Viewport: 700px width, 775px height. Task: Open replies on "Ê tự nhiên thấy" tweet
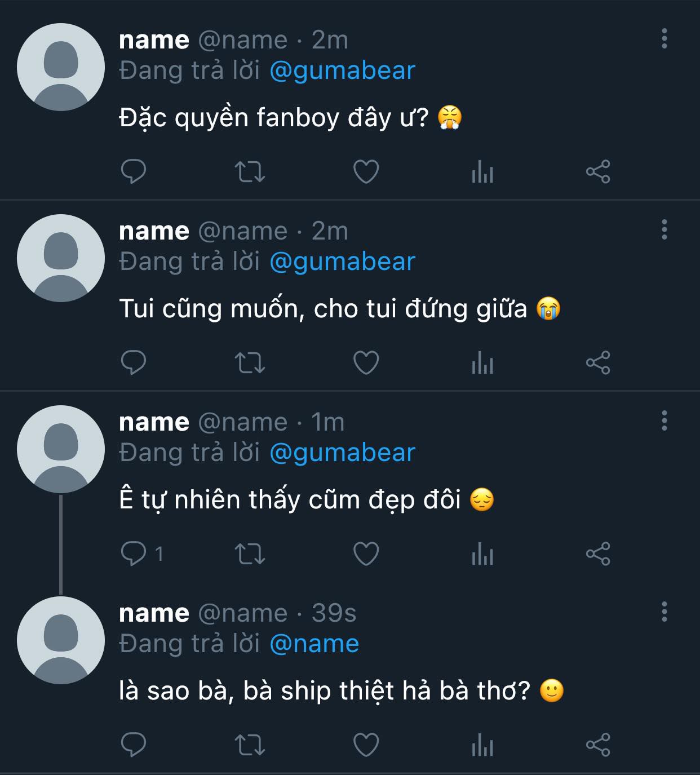[134, 553]
